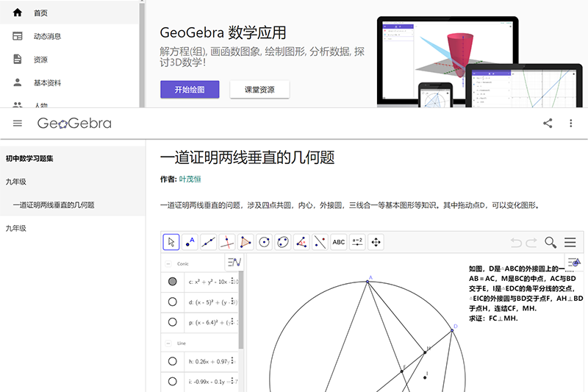This screenshot has width=588, height=392.
Task: Click equation text 'c: x² + y² - 10x'
Action: click(209, 282)
